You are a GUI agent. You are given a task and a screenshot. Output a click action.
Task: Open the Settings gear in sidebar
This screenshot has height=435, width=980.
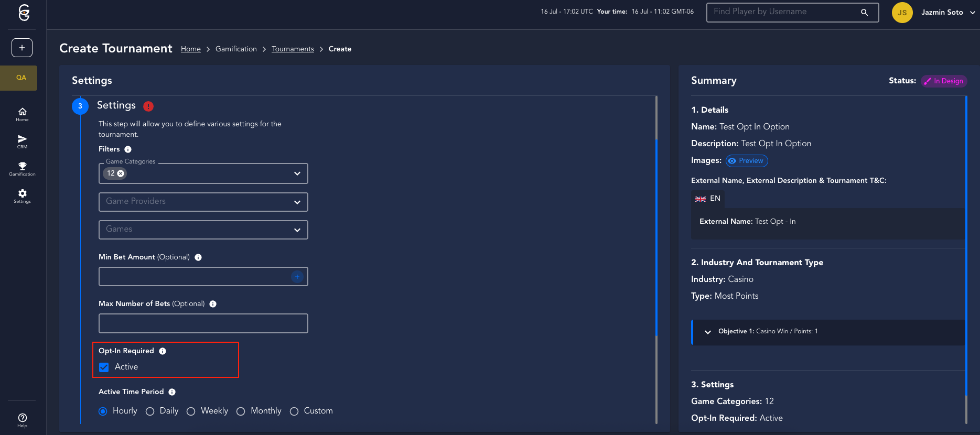(22, 195)
